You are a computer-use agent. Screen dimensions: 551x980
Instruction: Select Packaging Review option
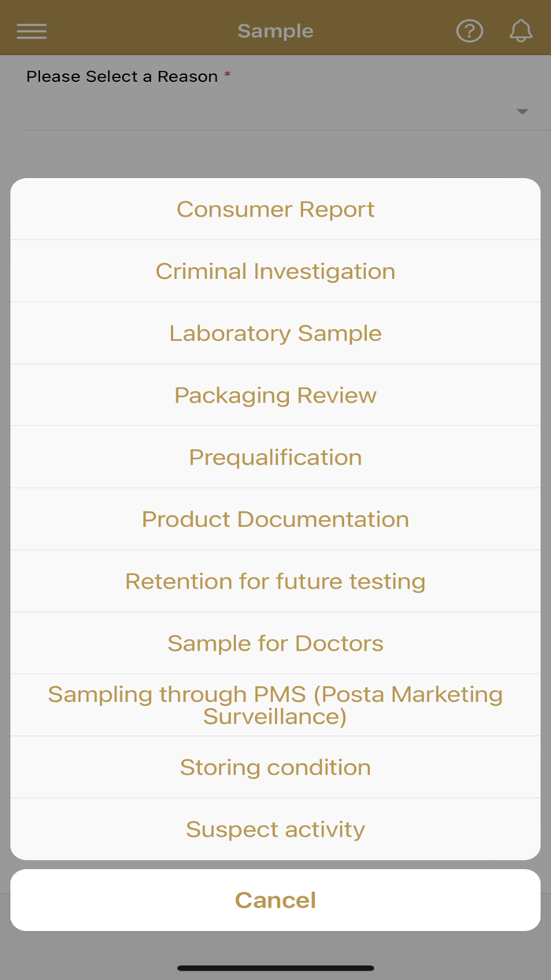pyautogui.click(x=275, y=395)
